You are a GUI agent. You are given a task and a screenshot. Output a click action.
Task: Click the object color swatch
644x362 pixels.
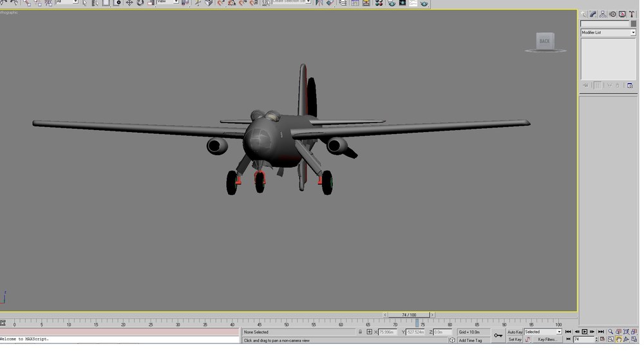point(634,24)
